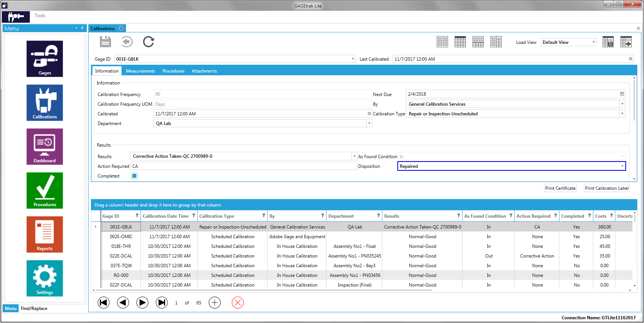Viewport: 644px width, 323px height.
Task: Switch to the Measurements tab
Action: 141,71
